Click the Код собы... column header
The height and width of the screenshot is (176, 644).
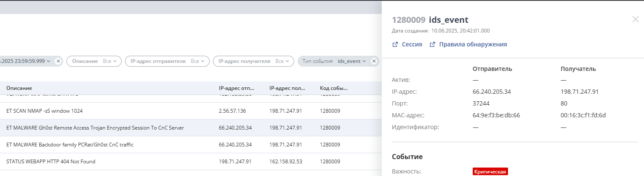coord(334,88)
